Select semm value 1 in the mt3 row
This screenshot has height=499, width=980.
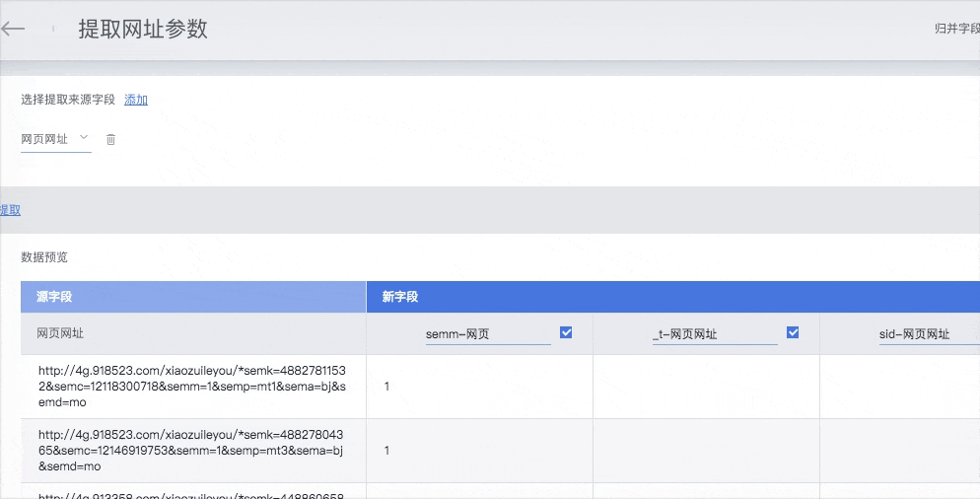click(479, 451)
